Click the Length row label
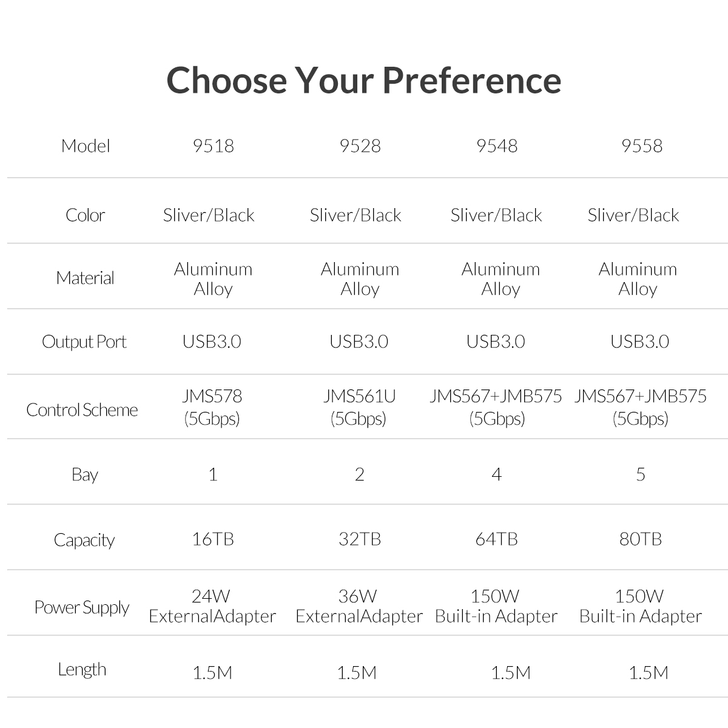 (82, 670)
